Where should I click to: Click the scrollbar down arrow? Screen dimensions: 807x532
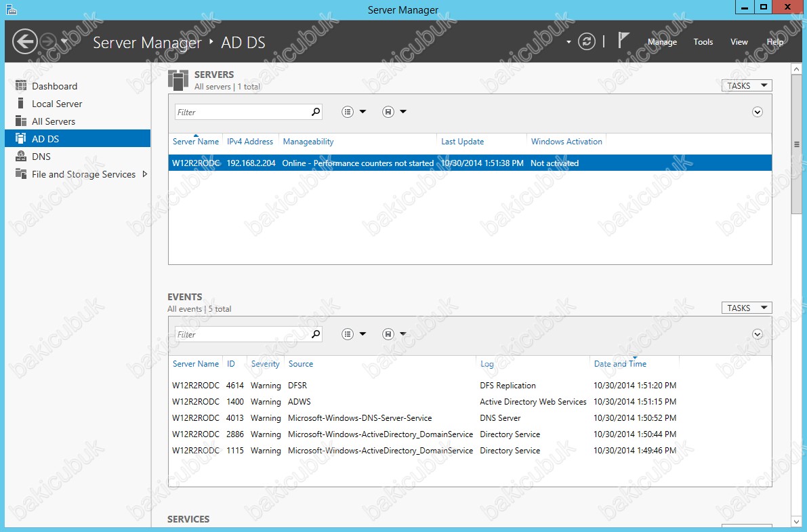pos(796,522)
